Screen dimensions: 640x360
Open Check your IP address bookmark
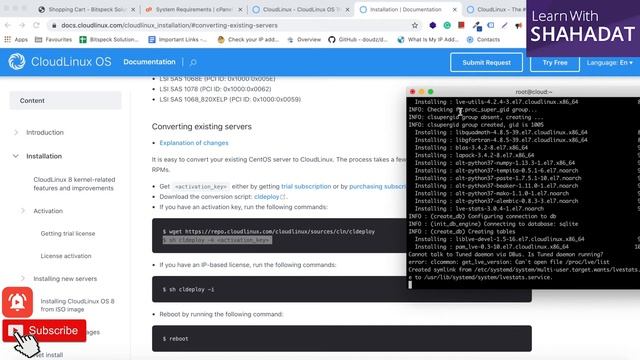pos(248,40)
